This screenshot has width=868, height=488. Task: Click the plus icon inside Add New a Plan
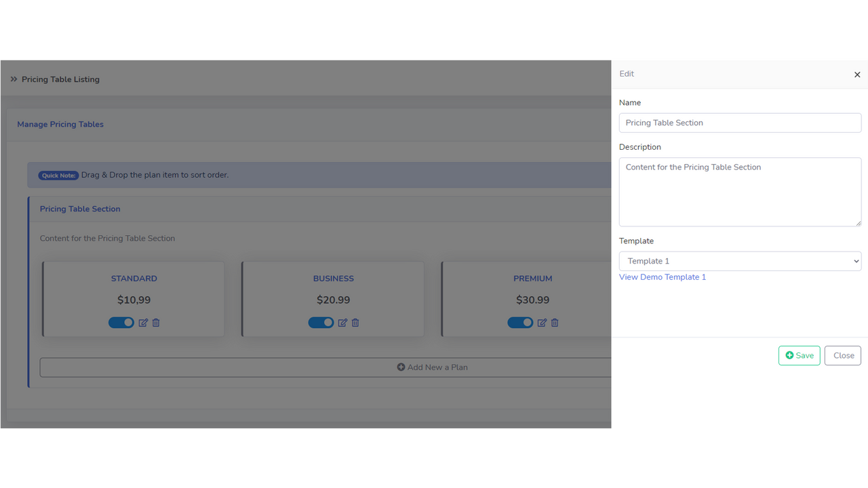click(x=400, y=367)
